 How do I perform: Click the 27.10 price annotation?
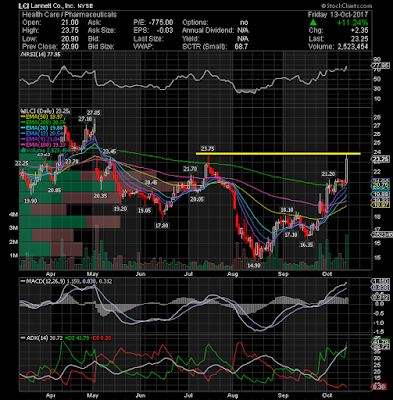pyautogui.click(x=84, y=119)
